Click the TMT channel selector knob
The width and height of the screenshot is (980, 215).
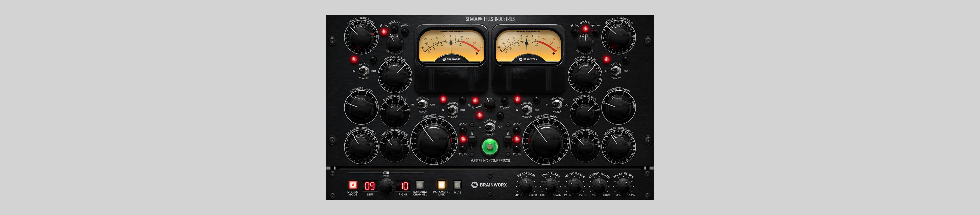[386, 186]
